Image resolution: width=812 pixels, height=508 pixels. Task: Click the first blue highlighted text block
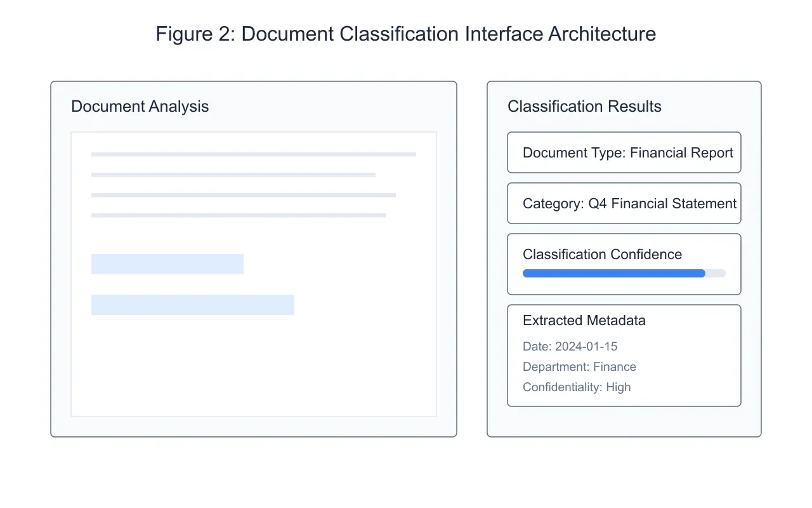167,264
